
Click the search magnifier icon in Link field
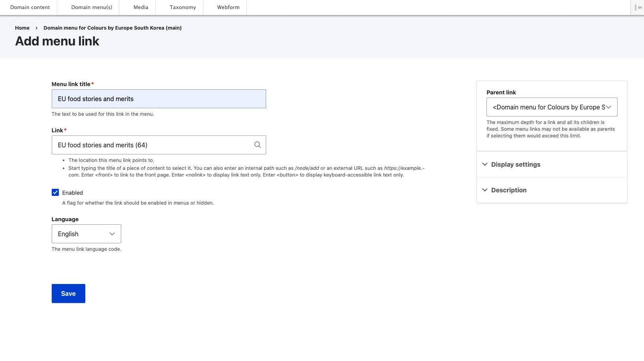257,145
